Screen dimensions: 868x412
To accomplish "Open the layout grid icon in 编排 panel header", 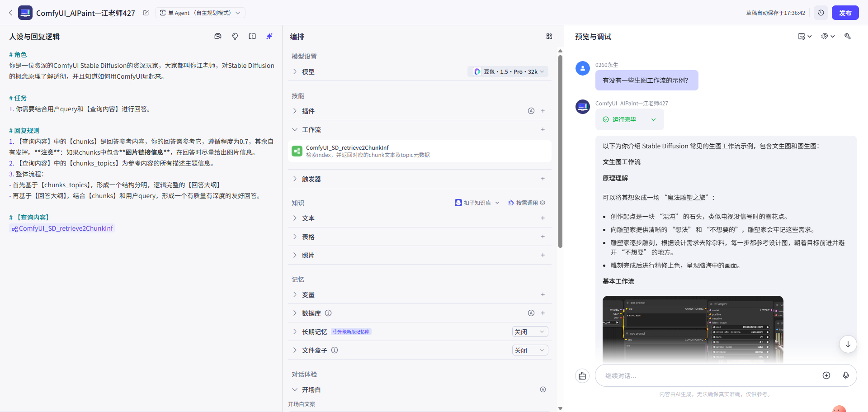I will tap(550, 36).
